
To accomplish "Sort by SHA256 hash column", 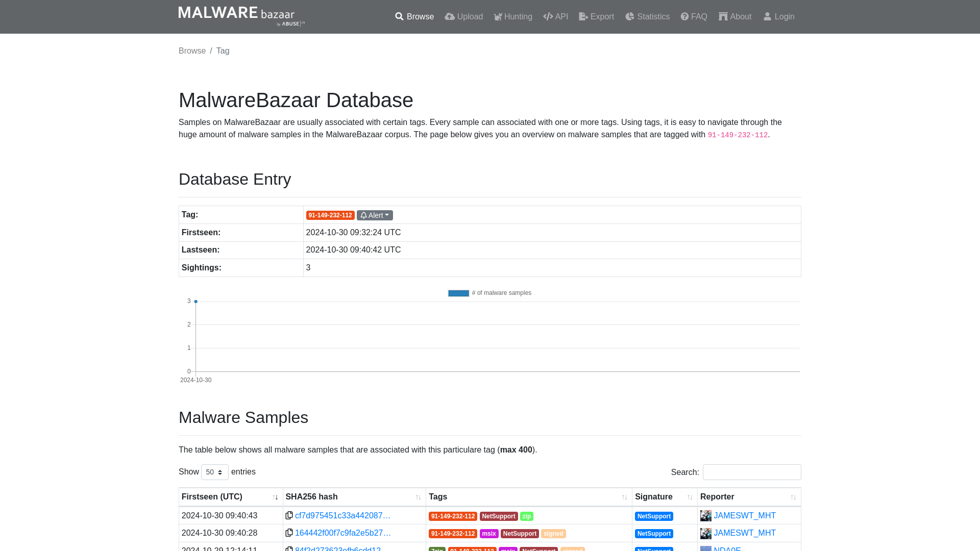I will (x=354, y=497).
